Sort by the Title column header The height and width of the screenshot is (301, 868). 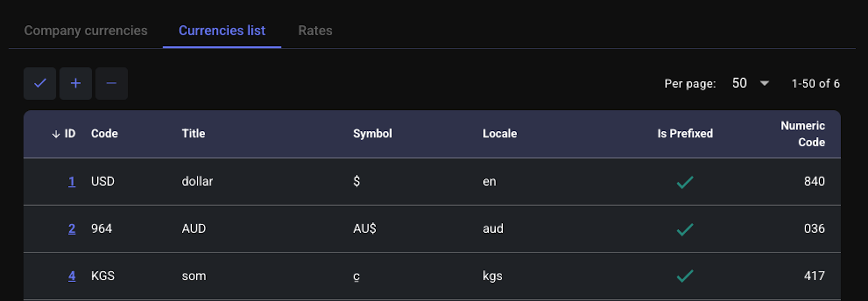[x=194, y=133]
